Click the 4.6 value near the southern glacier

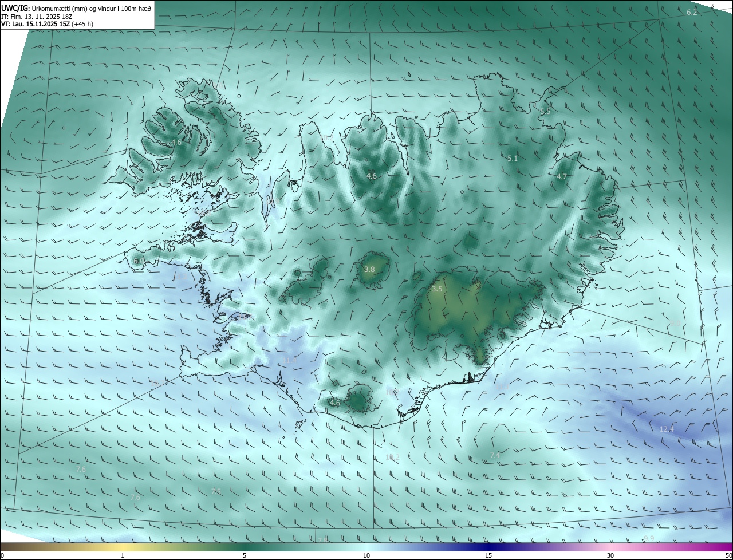(x=335, y=403)
